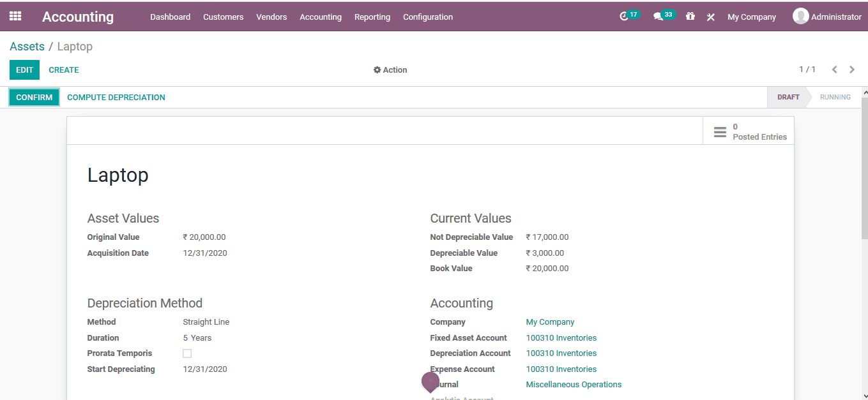Click the Administrator avatar icon
The image size is (868, 400).
tap(800, 16)
